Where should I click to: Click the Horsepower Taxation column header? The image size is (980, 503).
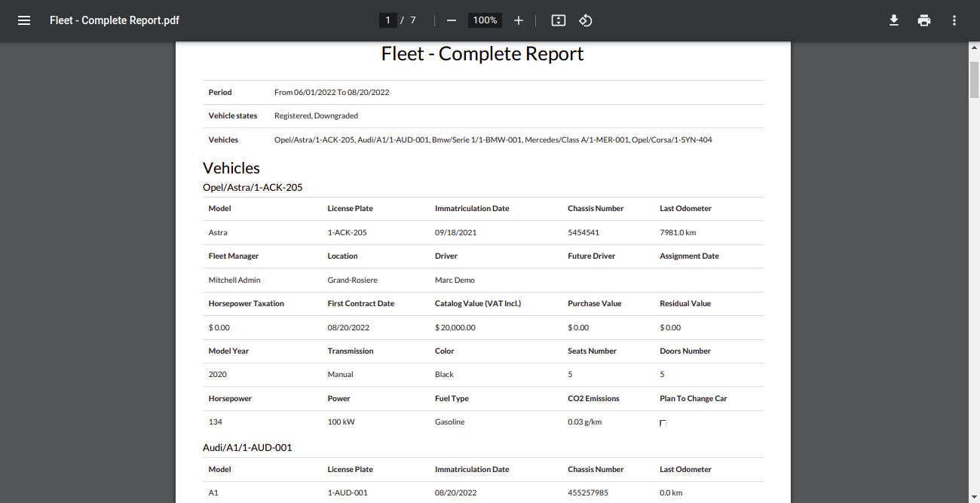[247, 303]
